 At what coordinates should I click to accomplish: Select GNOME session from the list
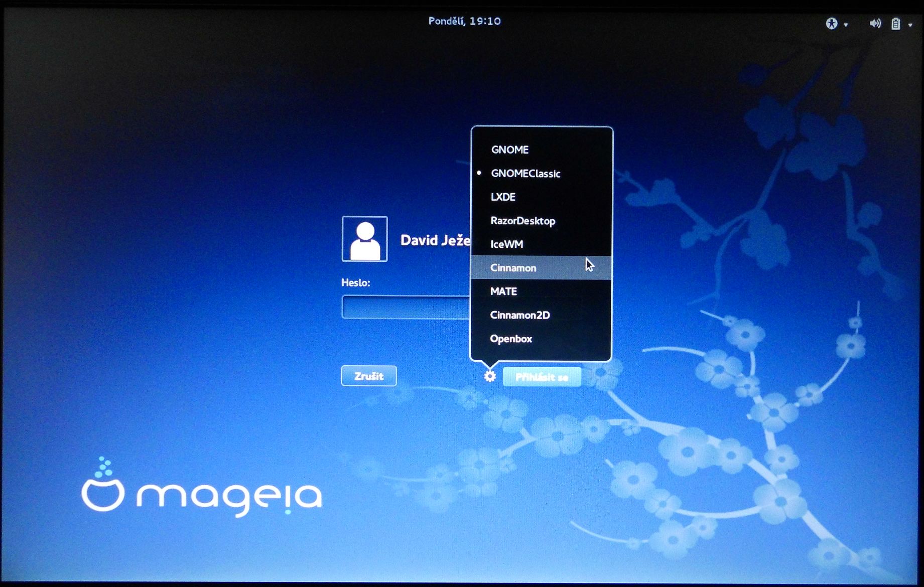click(x=542, y=150)
